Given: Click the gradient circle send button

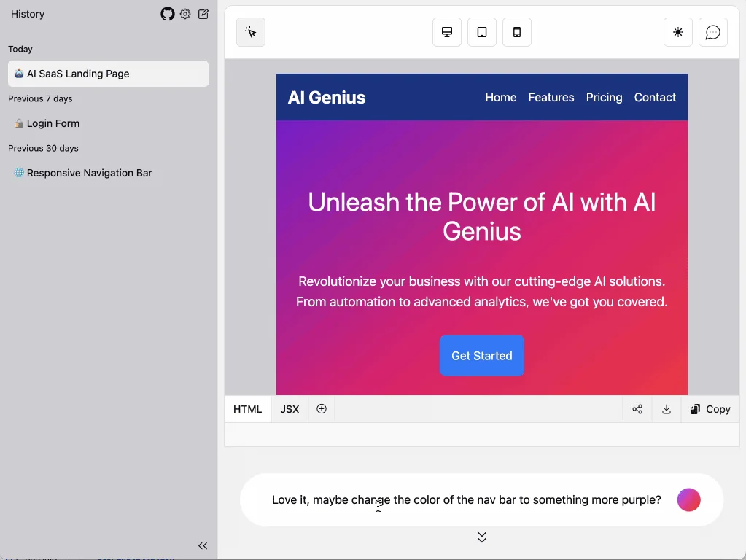Looking at the screenshot, I should pos(688,500).
